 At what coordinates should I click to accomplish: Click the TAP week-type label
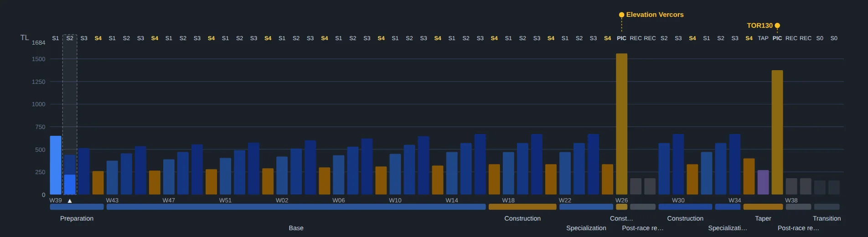[x=763, y=38]
